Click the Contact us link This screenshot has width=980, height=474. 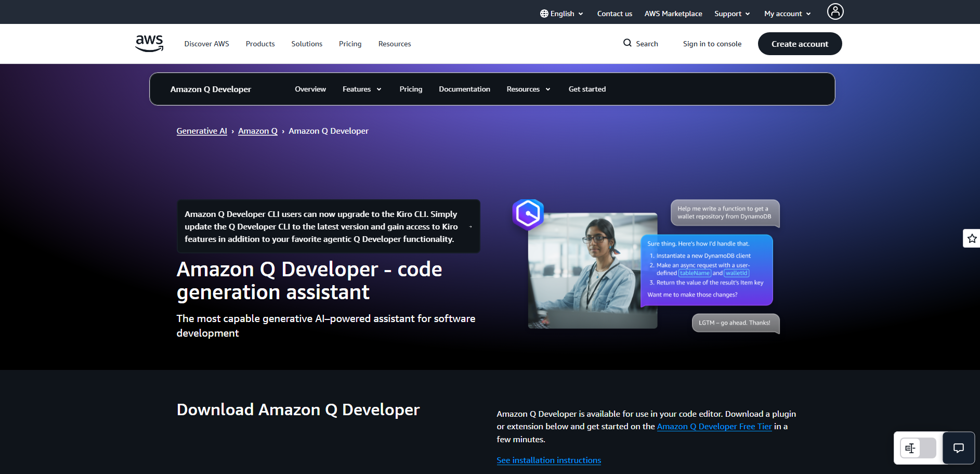615,14
